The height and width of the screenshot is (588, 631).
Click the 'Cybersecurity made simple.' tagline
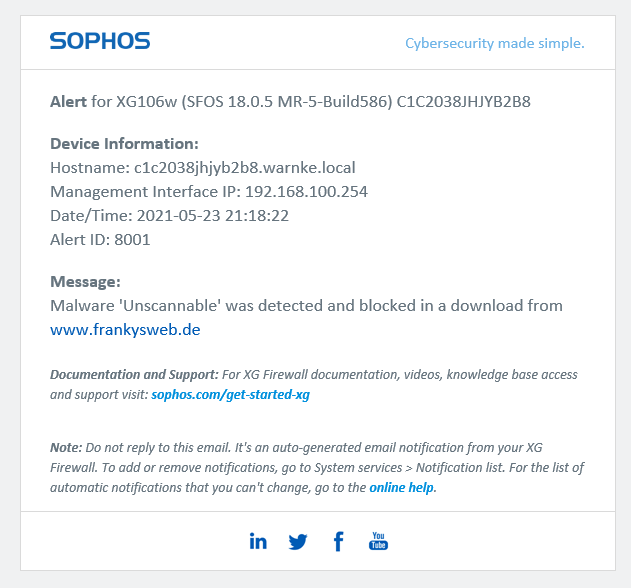[x=495, y=43]
